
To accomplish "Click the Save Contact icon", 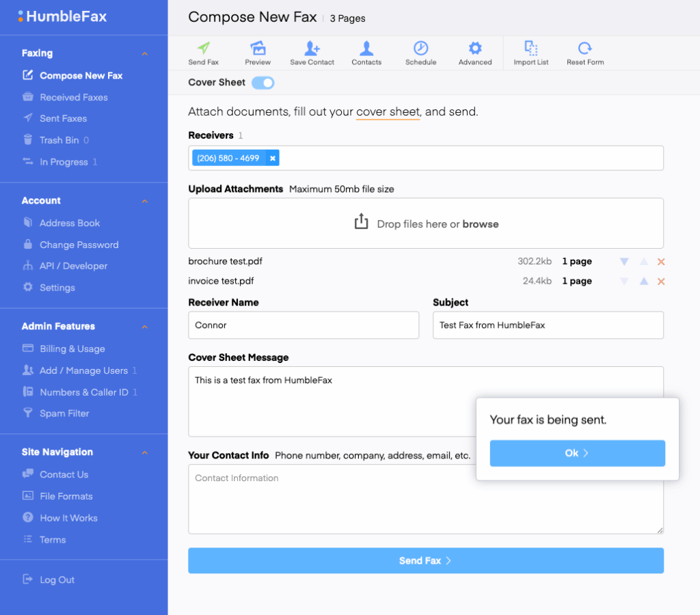I will coord(312,49).
